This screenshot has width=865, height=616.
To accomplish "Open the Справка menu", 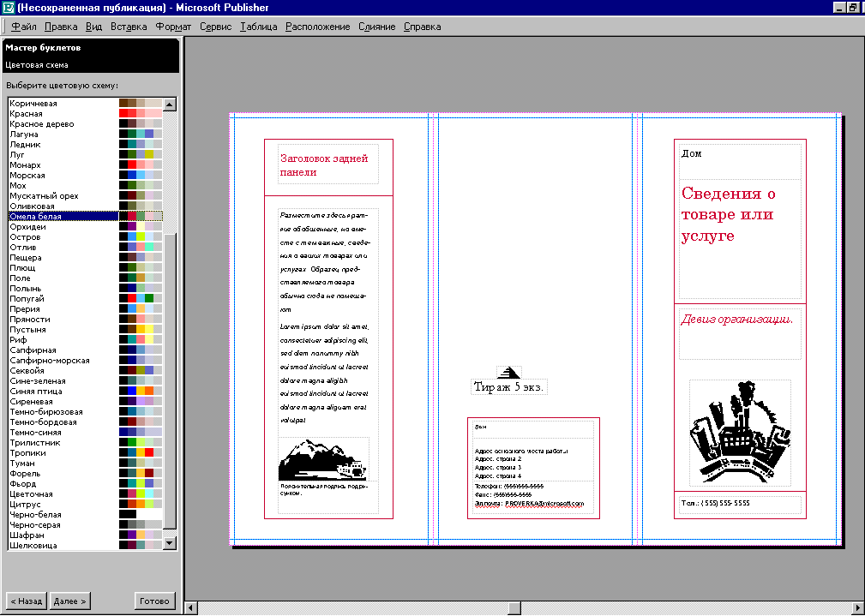I will tap(422, 27).
